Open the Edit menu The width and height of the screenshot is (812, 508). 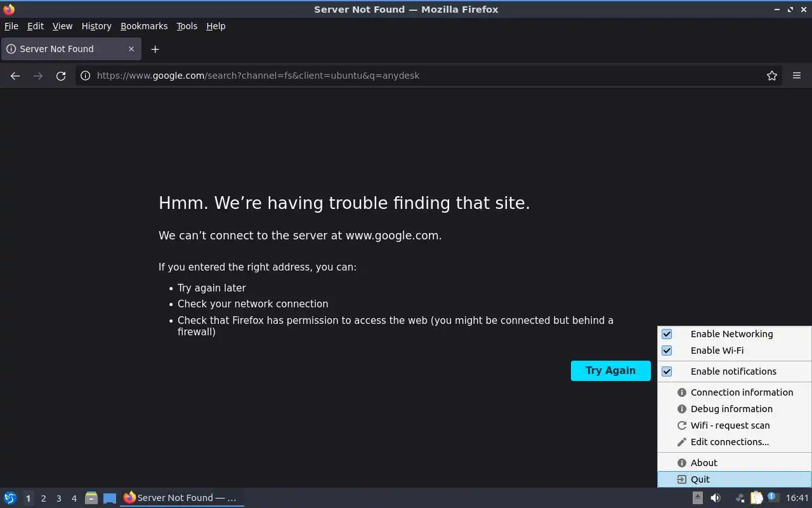(x=36, y=26)
